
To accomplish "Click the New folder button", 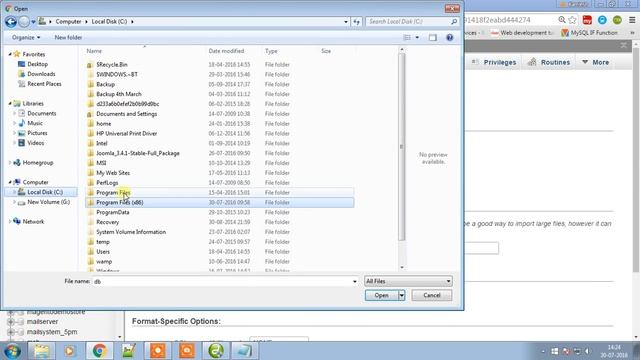I will [x=68, y=38].
